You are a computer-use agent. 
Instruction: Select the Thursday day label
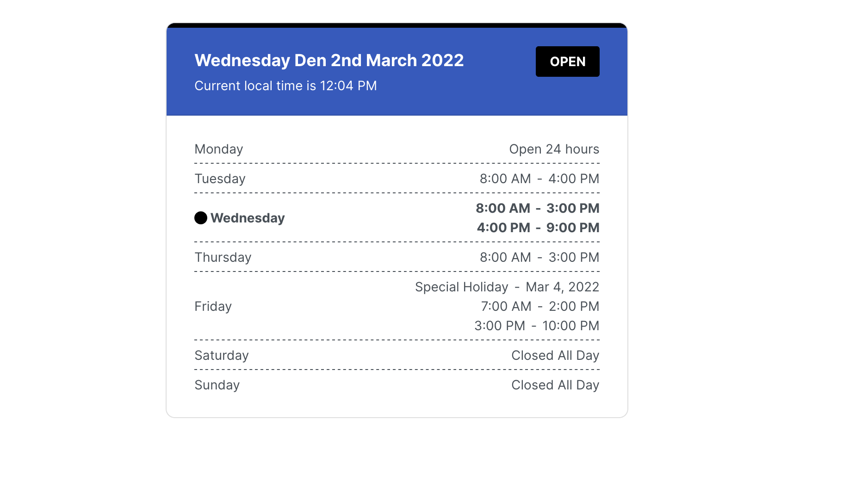click(x=223, y=257)
